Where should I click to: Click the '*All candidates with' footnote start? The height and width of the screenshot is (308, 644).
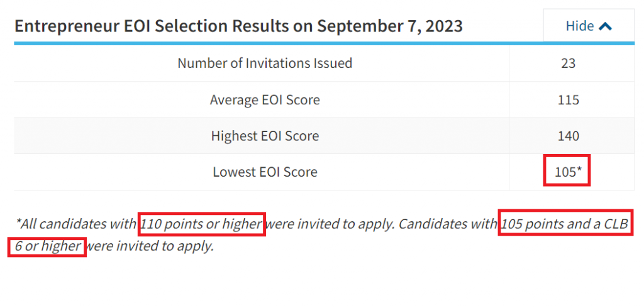(76, 224)
